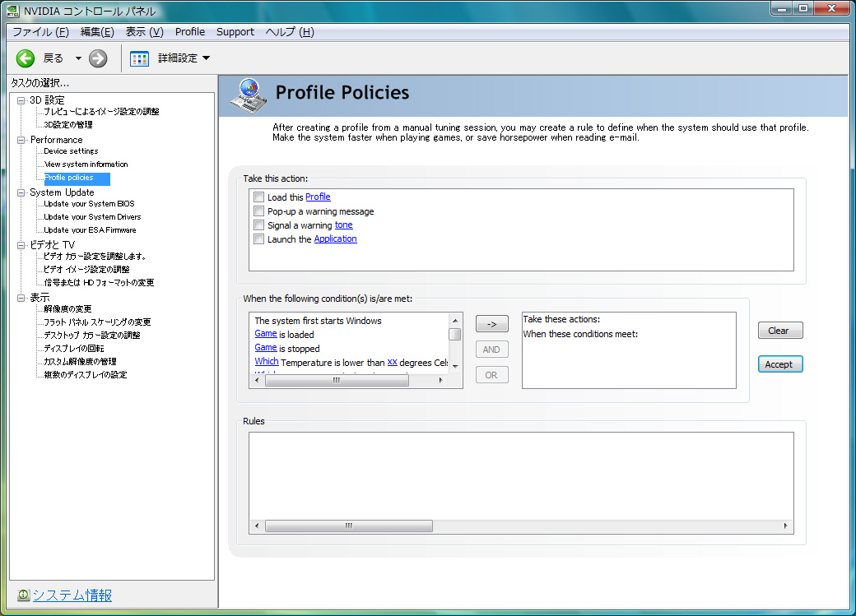Select ビデオ カラー設定を調整します item

[95, 257]
